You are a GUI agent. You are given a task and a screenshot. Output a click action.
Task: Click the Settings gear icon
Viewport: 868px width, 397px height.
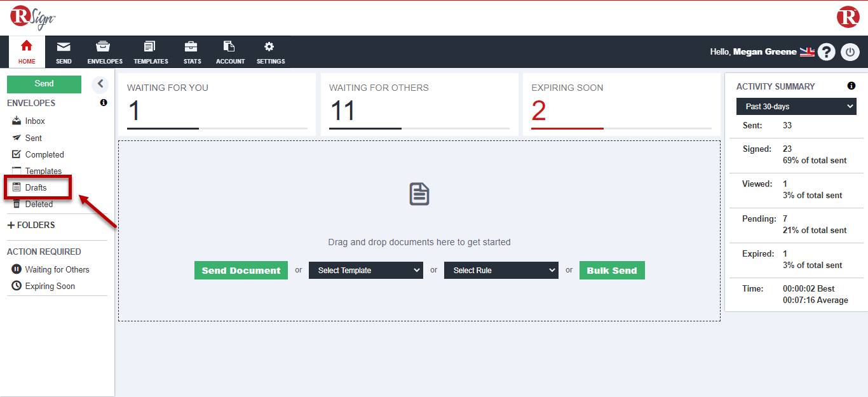[269, 46]
